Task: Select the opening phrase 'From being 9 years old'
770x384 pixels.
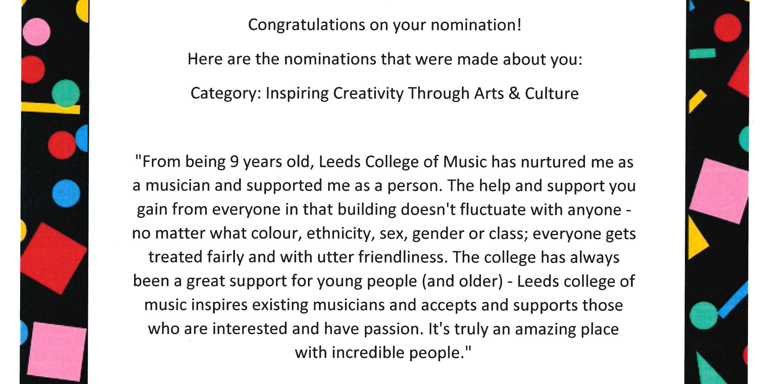Action: [x=224, y=163]
